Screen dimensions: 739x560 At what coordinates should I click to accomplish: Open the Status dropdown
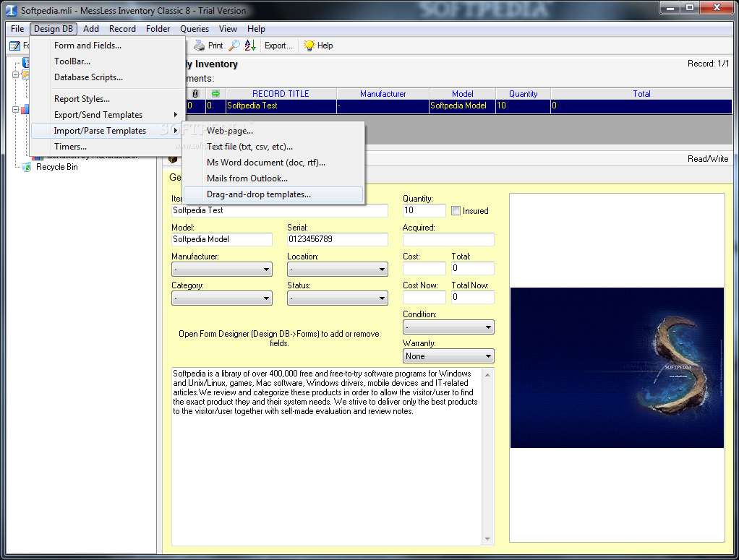point(338,298)
